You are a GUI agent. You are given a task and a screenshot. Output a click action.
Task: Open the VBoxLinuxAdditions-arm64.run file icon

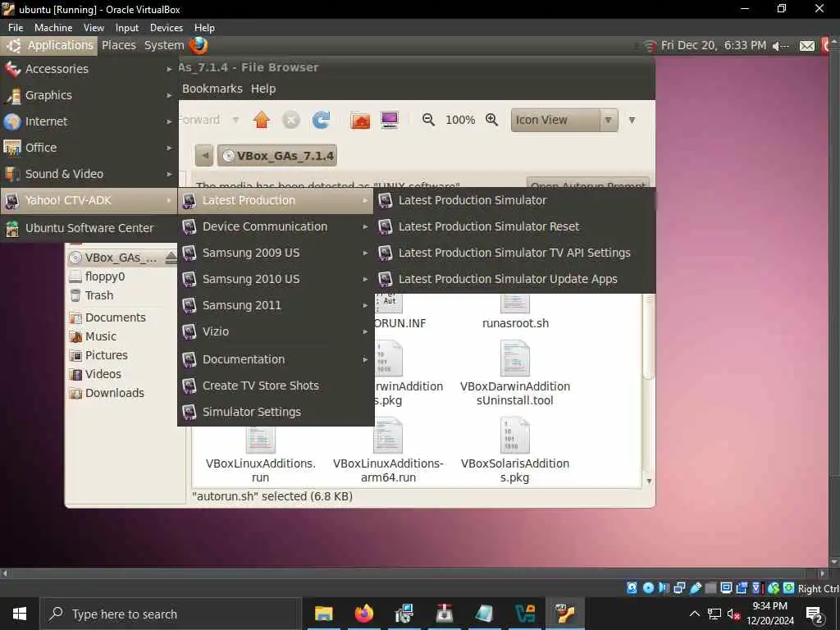tap(388, 436)
